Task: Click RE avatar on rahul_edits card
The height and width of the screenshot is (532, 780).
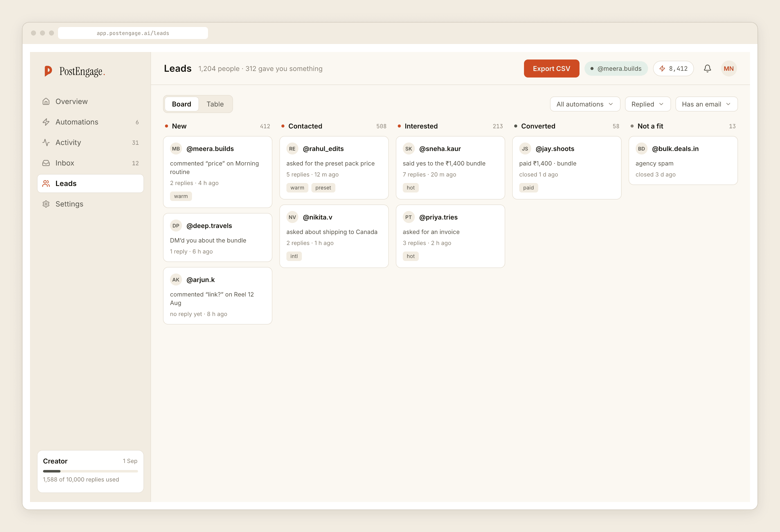Action: coord(292,149)
